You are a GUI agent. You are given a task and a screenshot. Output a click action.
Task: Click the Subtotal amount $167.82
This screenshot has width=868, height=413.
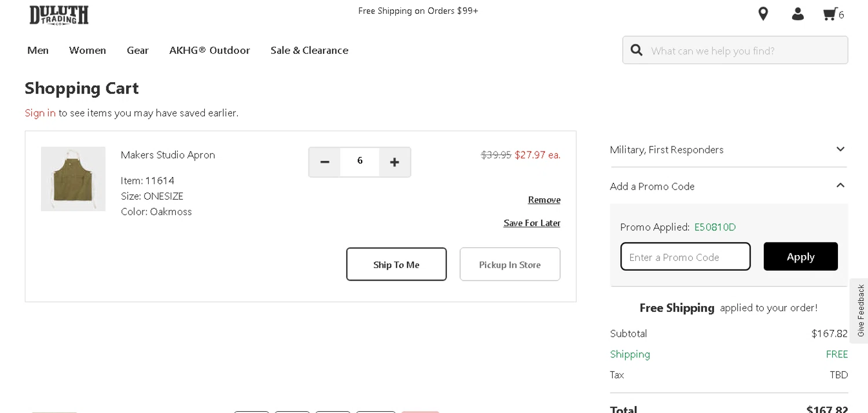coord(829,334)
